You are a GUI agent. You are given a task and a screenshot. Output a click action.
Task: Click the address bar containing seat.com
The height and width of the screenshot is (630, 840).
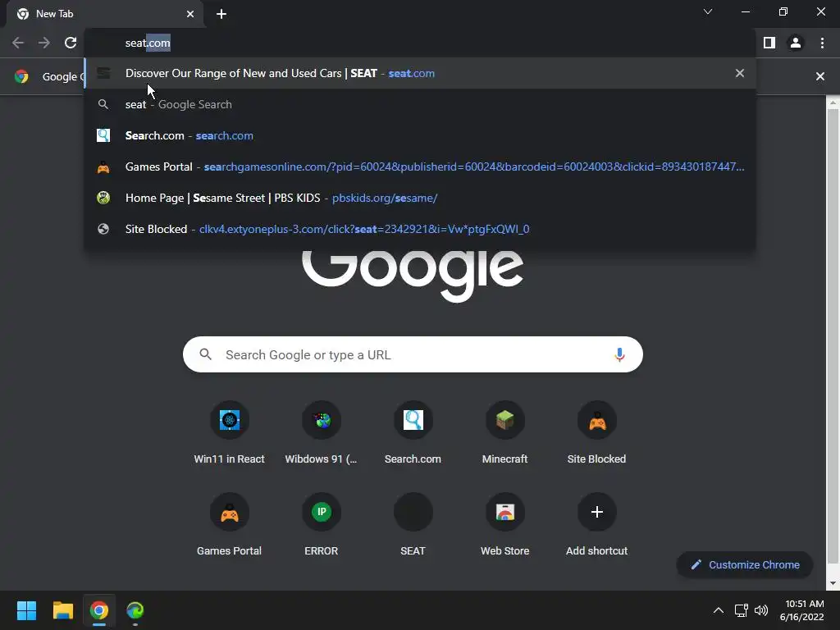[x=419, y=43]
